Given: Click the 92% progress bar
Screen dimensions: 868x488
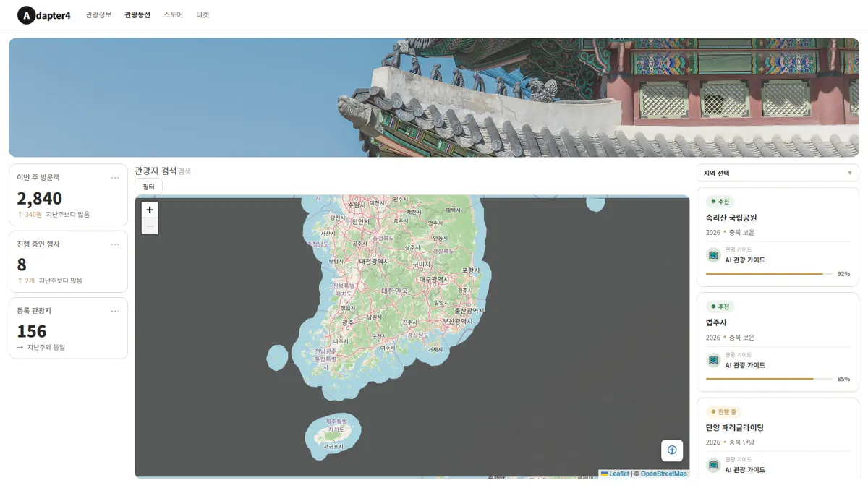Looking at the screenshot, I should click(x=769, y=274).
